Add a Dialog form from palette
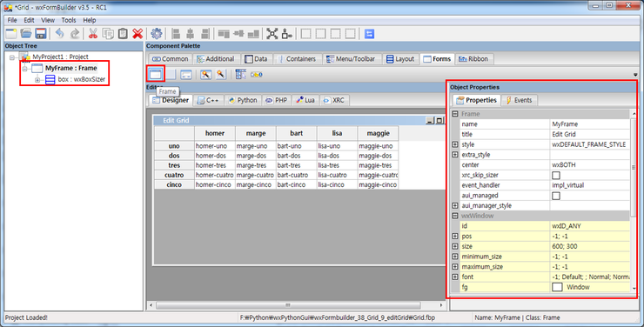 tap(186, 74)
